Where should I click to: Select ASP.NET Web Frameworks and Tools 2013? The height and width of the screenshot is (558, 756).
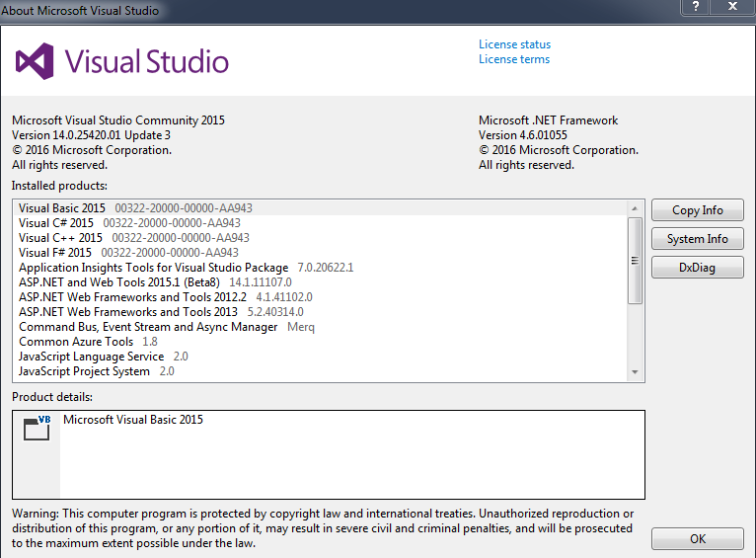click(320, 312)
